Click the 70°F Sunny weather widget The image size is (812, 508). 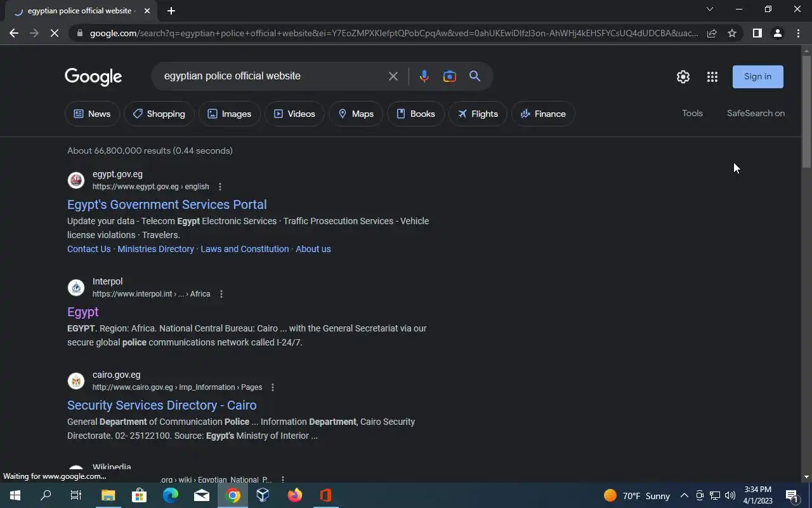click(x=636, y=496)
